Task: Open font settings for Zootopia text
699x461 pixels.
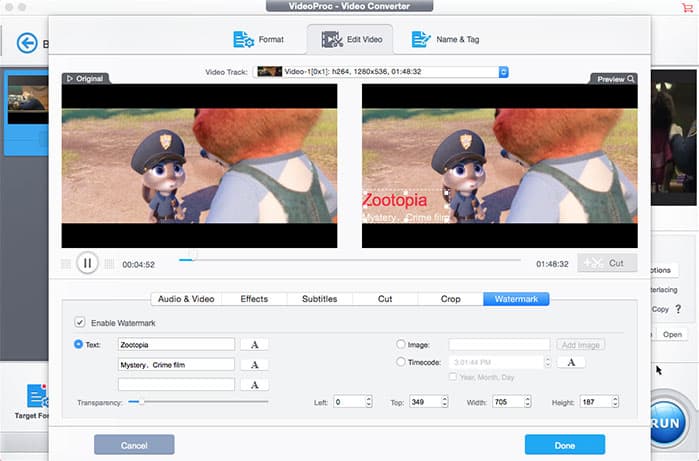Action: [x=255, y=345]
